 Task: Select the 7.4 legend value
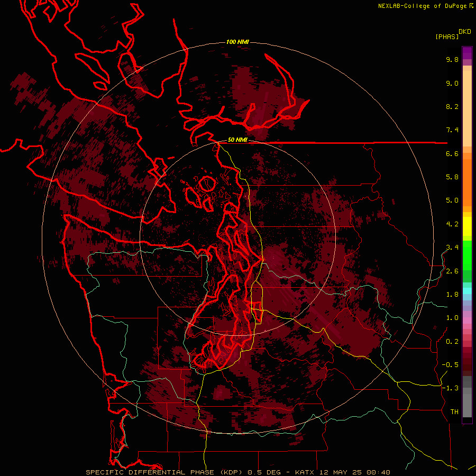pos(452,130)
